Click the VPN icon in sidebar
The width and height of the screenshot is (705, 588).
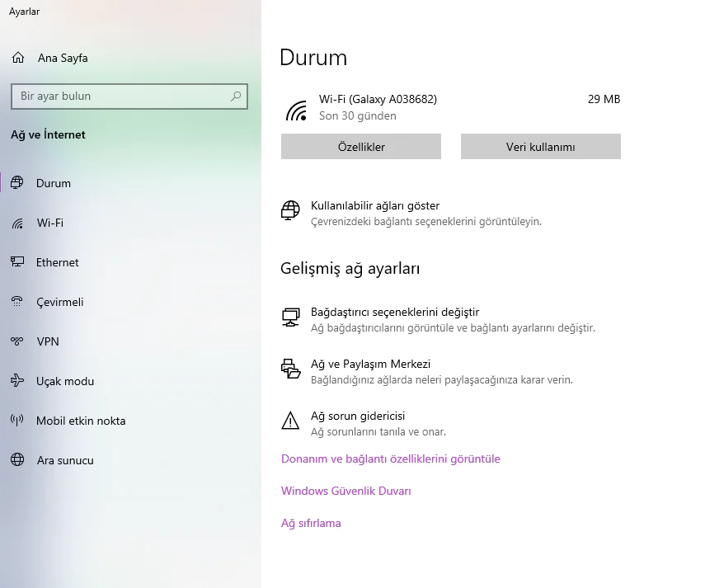(x=17, y=341)
